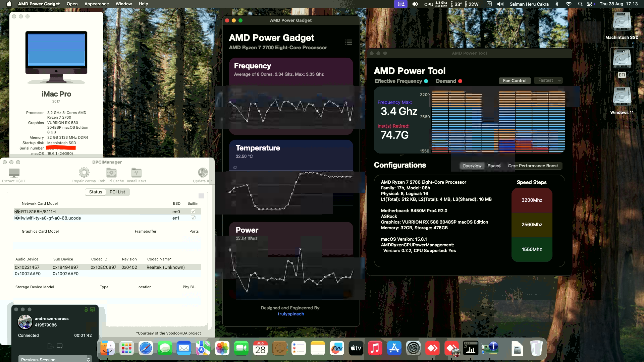The height and width of the screenshot is (362, 644).
Task: Click the Install Kext icon
Action: tap(136, 173)
